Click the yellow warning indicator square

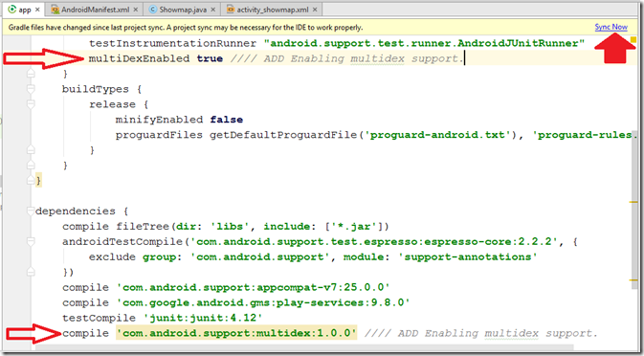633,40
